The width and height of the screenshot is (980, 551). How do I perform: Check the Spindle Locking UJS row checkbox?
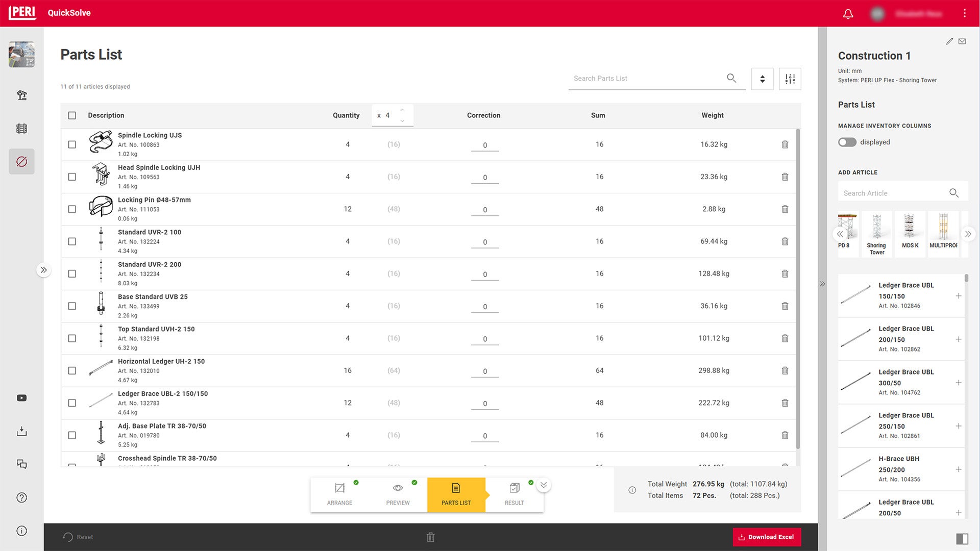pos(72,144)
